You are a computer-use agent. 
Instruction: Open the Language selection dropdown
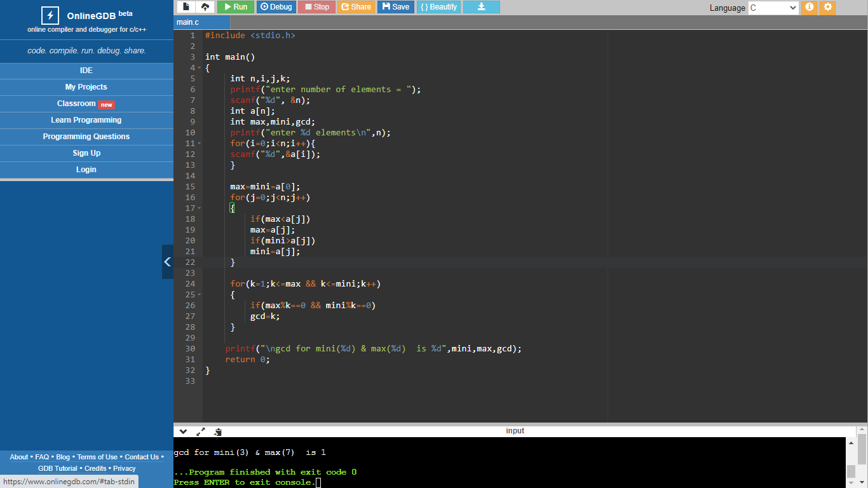(x=771, y=8)
